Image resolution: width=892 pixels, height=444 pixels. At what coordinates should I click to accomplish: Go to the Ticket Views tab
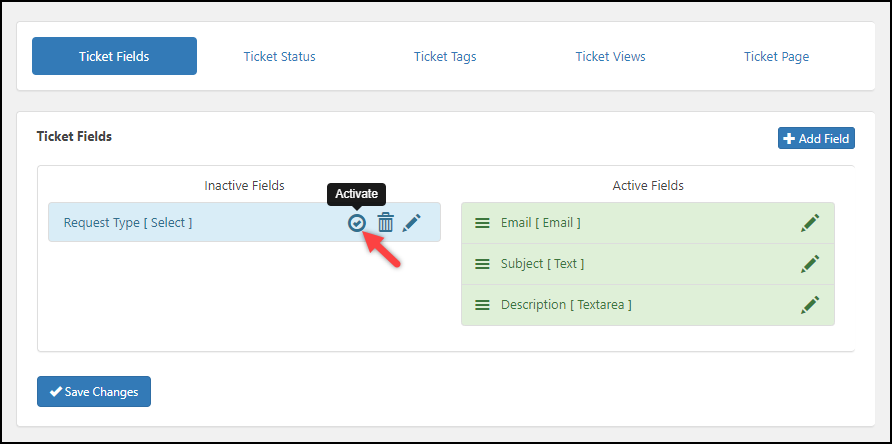coord(610,56)
